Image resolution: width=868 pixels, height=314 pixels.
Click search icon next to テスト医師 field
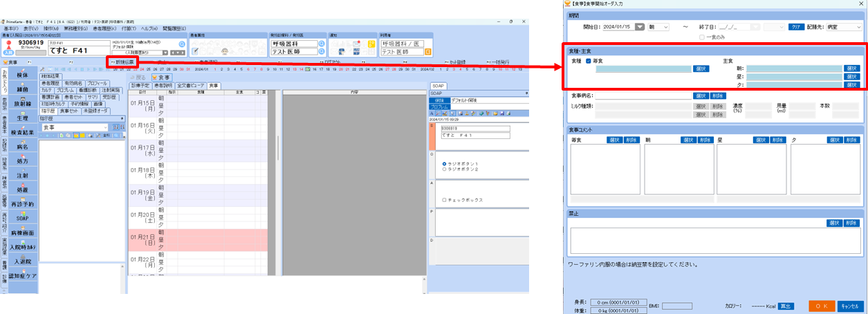[x=321, y=52]
